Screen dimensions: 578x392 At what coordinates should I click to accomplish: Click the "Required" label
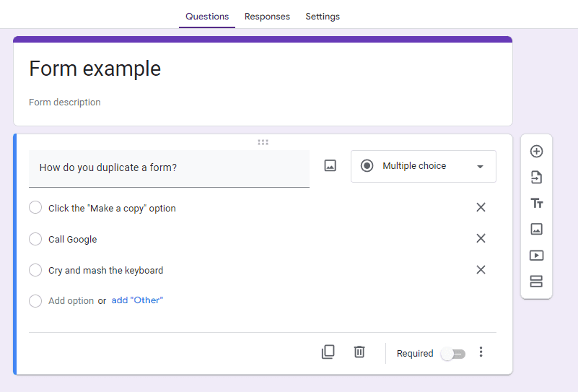415,353
